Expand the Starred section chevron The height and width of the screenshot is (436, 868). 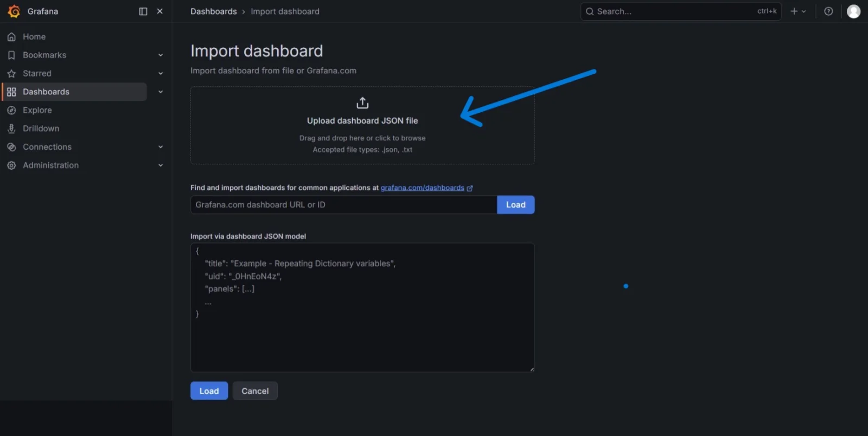click(161, 74)
